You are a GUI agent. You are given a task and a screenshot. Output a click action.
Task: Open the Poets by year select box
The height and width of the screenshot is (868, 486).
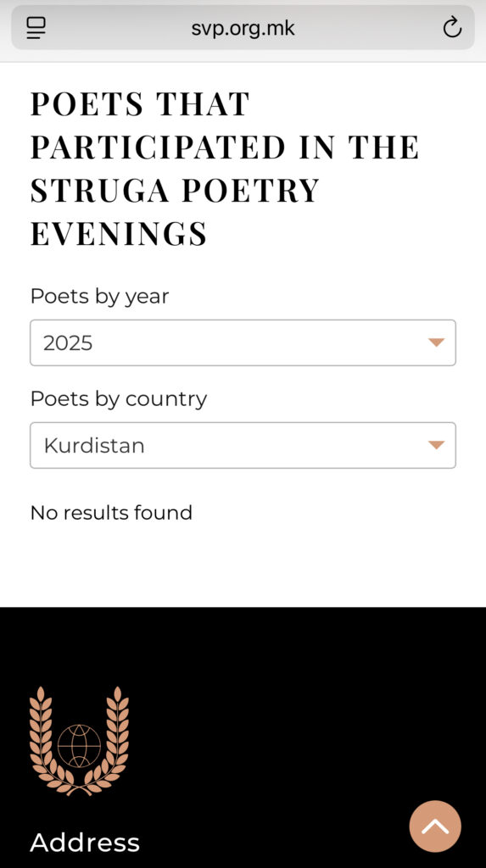point(243,342)
